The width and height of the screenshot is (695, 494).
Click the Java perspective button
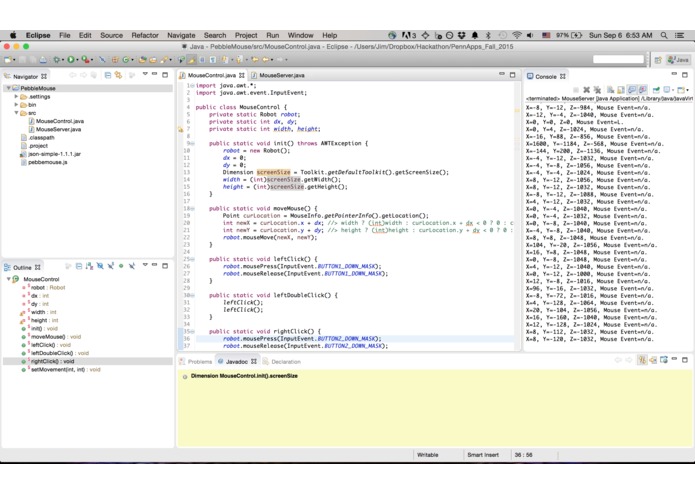[x=678, y=60]
